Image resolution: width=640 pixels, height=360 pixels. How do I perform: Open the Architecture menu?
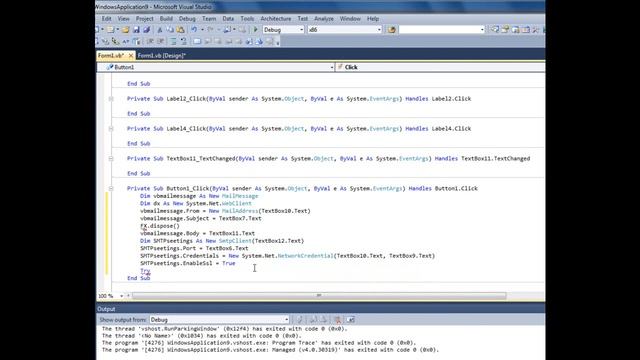pos(276,19)
